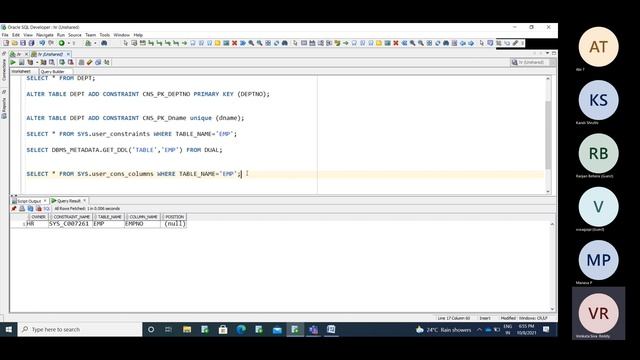This screenshot has width=640, height=360.
Task: Open the Mail app from the taskbar
Action: pos(277,329)
